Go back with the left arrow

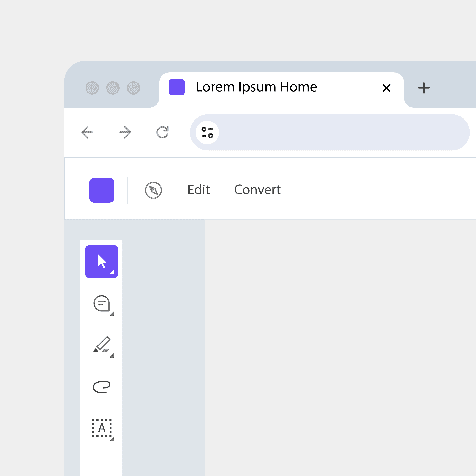coord(87,132)
